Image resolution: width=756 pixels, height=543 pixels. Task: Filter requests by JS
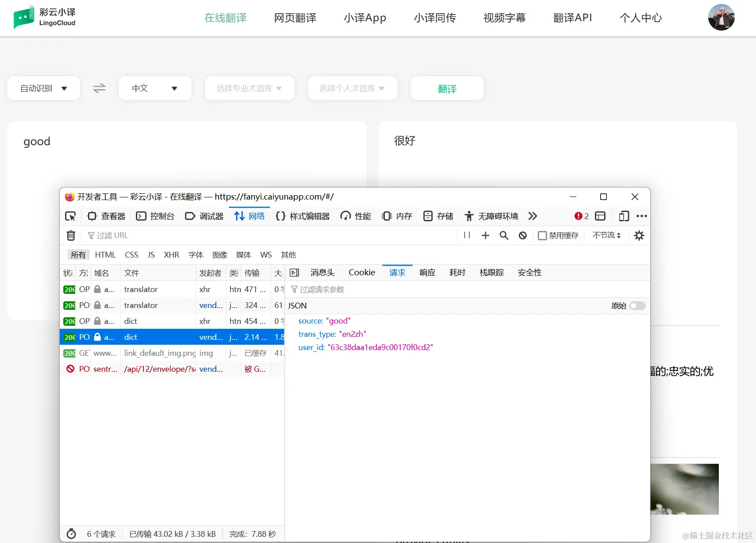(151, 255)
